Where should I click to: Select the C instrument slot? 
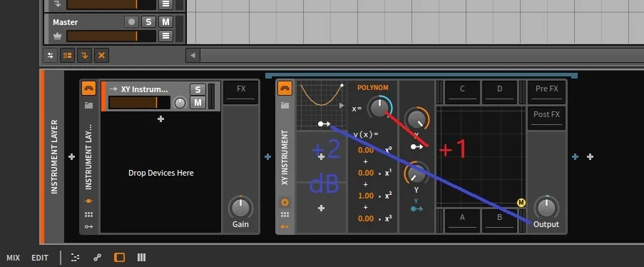click(462, 93)
